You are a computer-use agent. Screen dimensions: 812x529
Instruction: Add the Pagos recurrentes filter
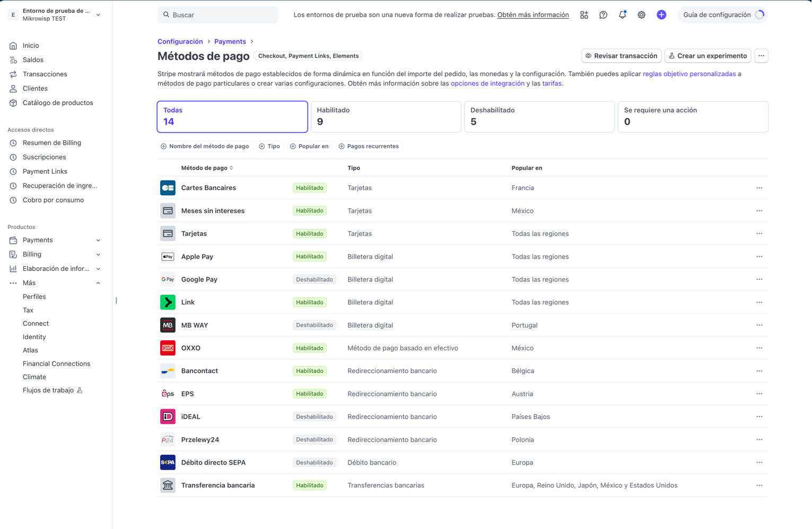tap(369, 146)
